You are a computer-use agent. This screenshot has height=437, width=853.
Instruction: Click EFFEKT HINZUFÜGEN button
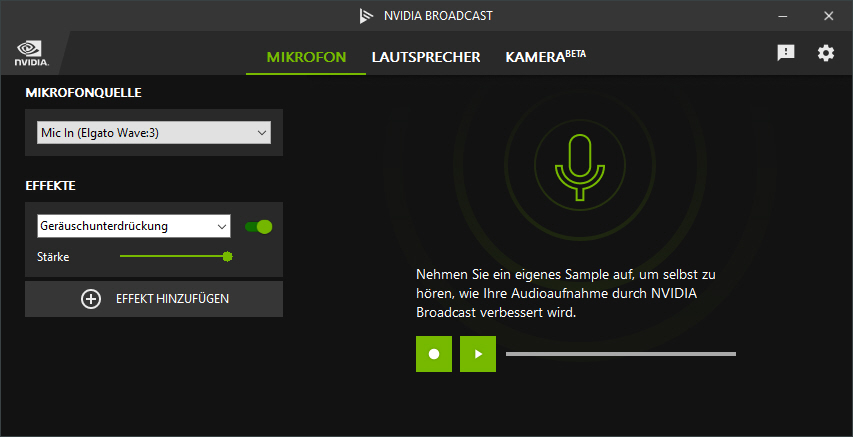pyautogui.click(x=154, y=299)
